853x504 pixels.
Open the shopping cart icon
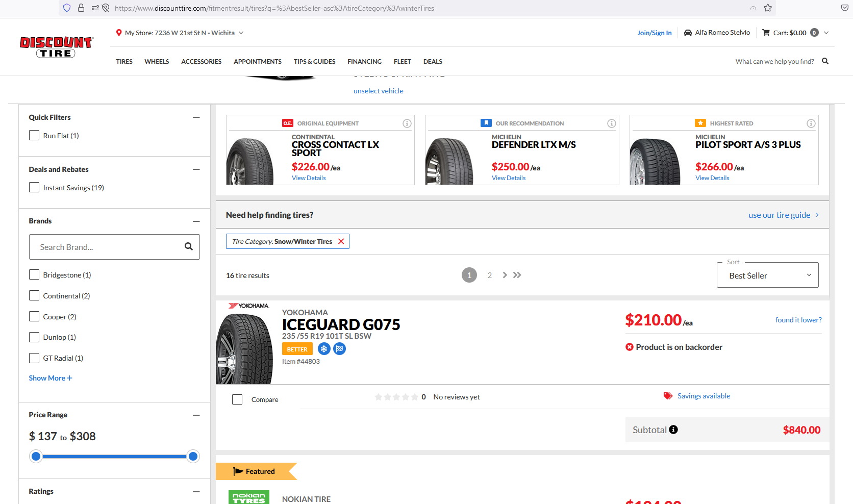click(766, 32)
